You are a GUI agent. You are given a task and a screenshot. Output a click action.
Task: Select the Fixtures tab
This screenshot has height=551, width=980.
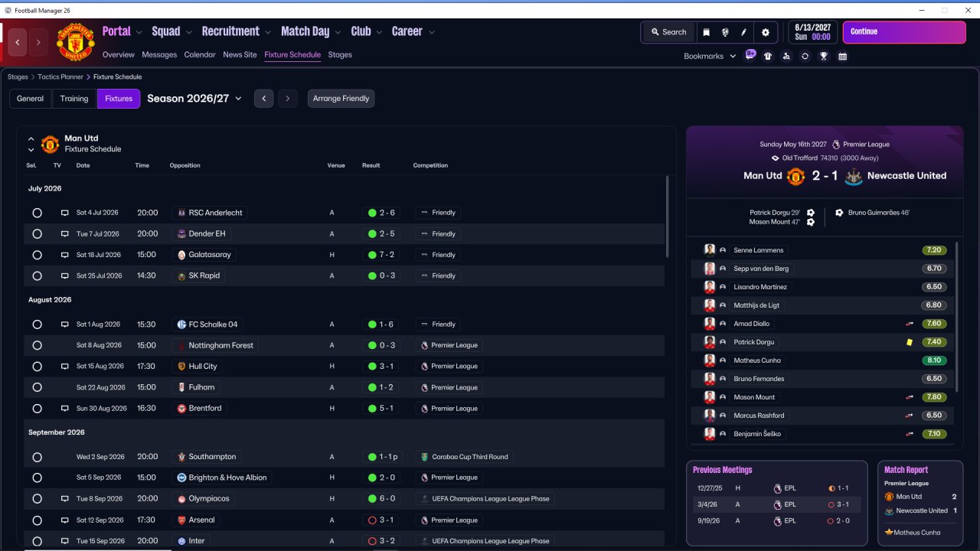119,99
